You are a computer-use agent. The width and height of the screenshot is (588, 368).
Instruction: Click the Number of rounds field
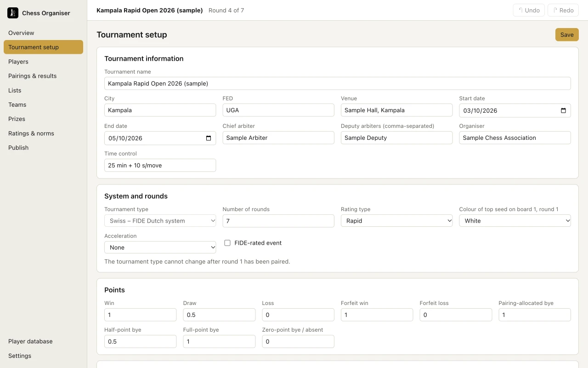tap(278, 221)
